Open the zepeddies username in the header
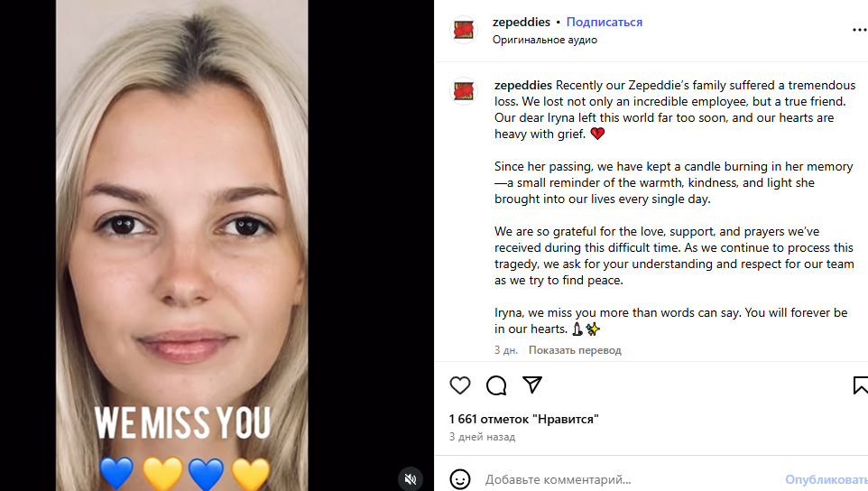This screenshot has height=491, width=868. (521, 23)
